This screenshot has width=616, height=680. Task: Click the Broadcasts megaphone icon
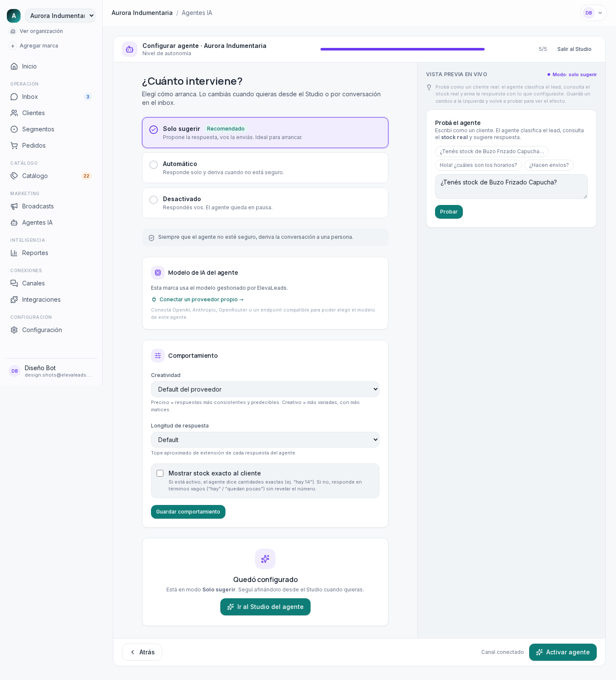[x=14, y=206]
